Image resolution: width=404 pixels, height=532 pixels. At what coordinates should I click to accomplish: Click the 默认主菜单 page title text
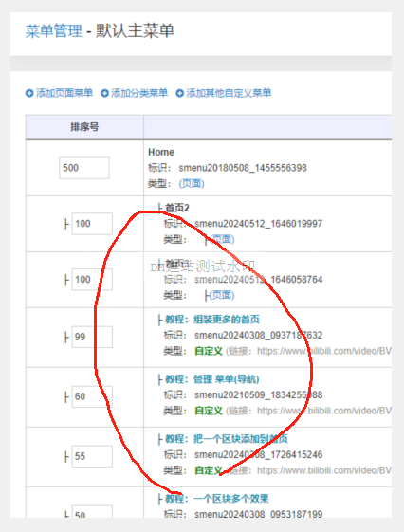135,31
